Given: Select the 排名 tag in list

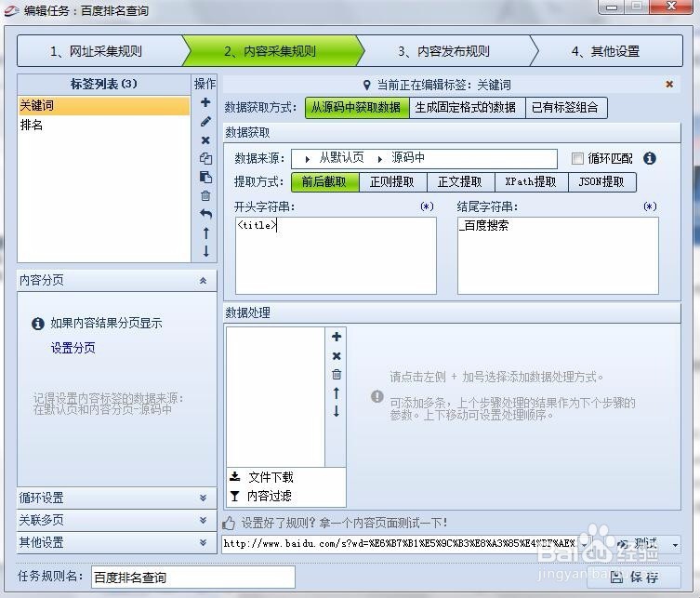Looking at the screenshot, I should [104, 125].
